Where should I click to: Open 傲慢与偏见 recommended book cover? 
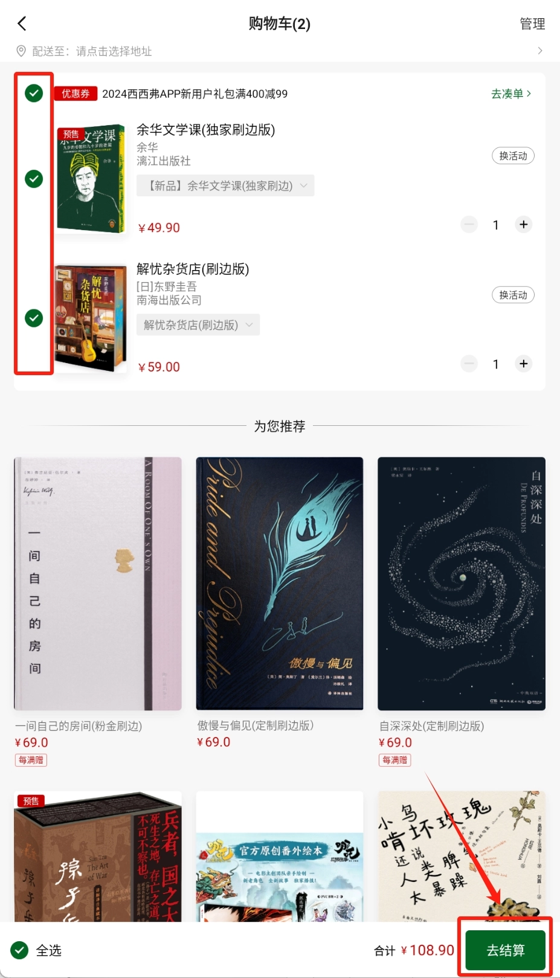[280, 584]
